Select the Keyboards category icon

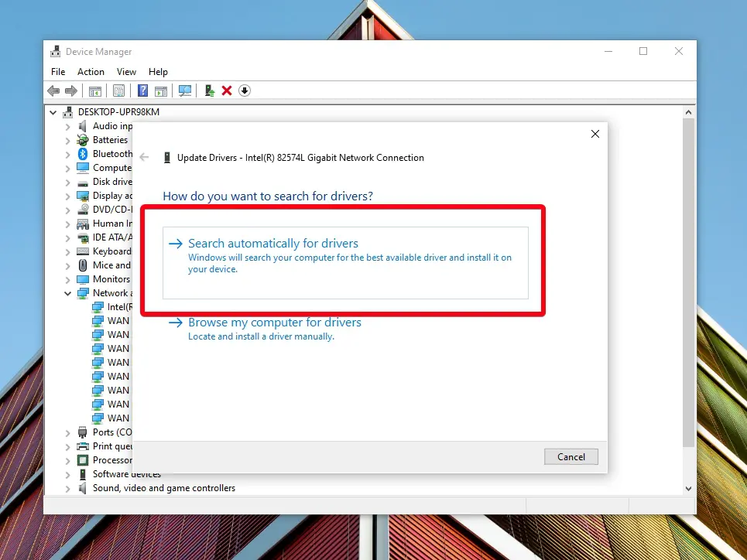[83, 251]
